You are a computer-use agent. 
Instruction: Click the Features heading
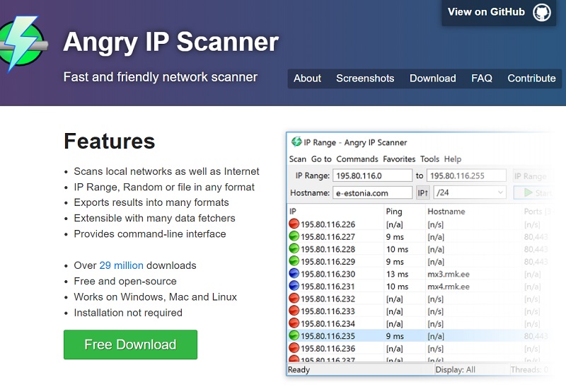110,141
